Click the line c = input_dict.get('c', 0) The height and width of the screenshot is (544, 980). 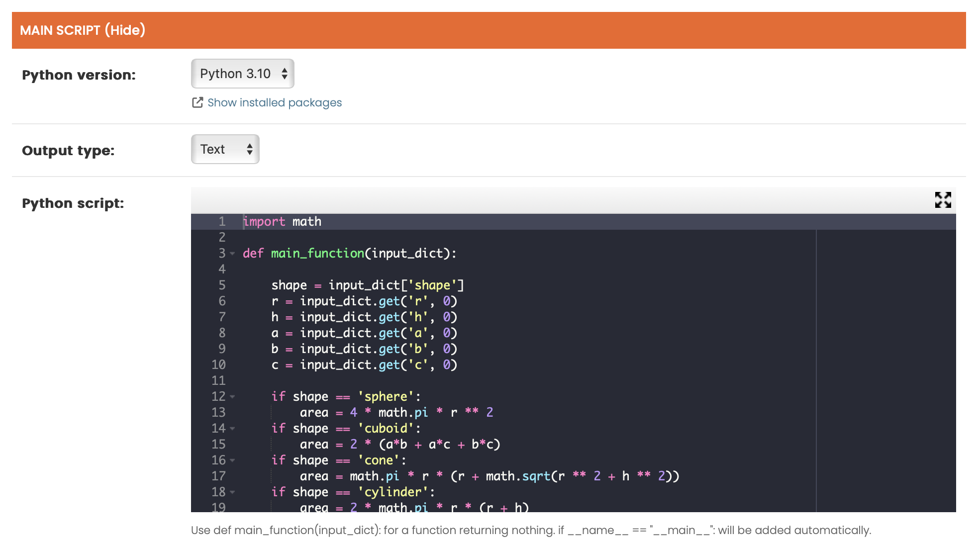coord(364,365)
